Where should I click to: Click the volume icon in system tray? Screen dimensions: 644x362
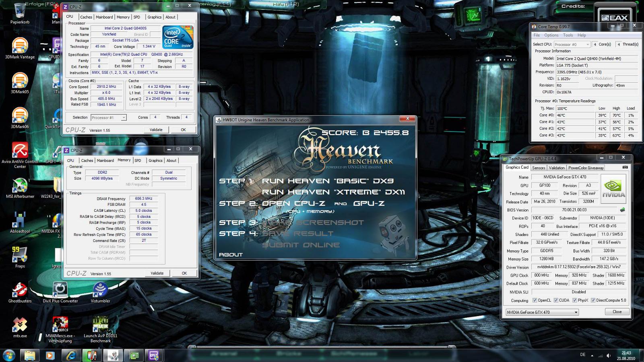[x=609, y=356]
